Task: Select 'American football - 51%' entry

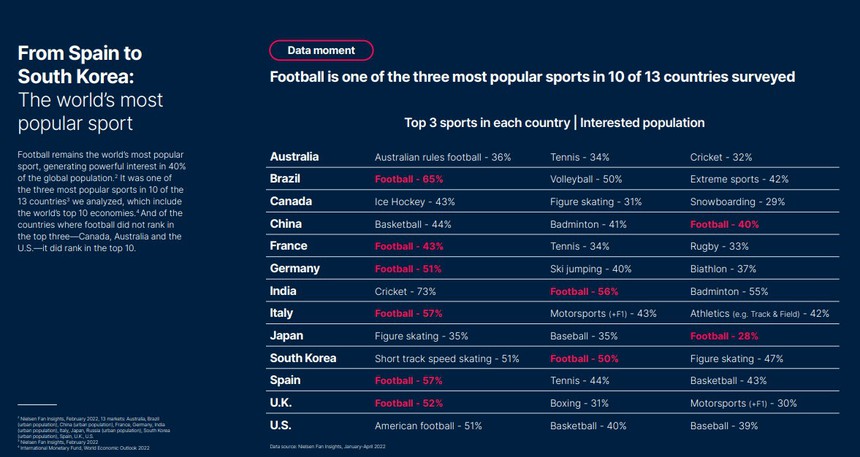Action: click(428, 426)
